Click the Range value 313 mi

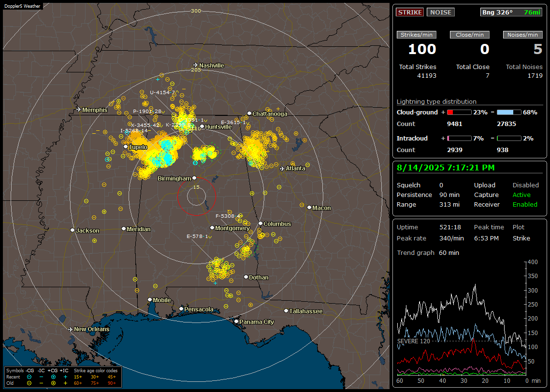pyautogui.click(x=449, y=204)
